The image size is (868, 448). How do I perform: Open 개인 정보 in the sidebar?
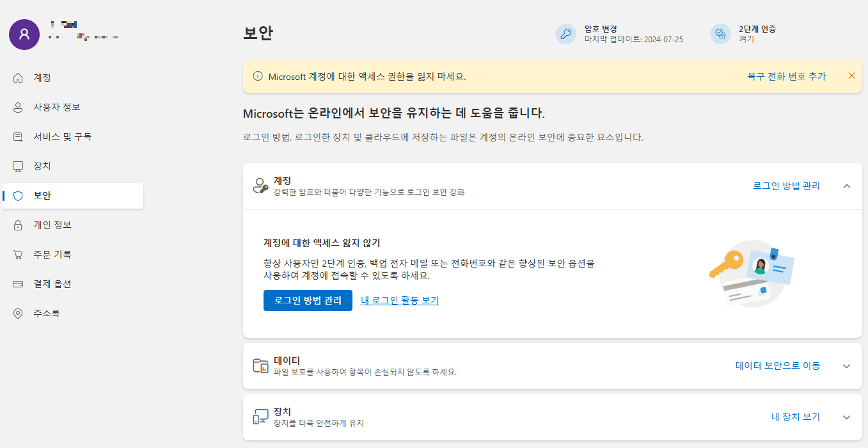(73, 225)
